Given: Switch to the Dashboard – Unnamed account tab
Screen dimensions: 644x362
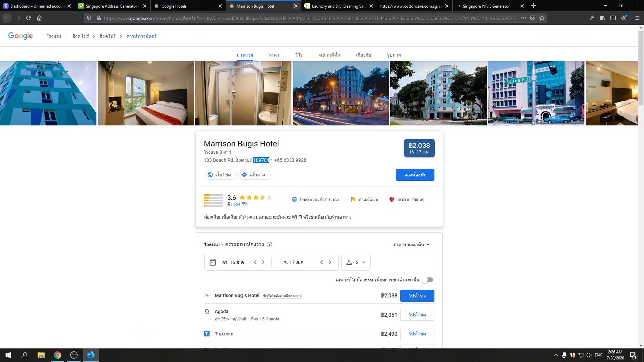Looking at the screenshot, I should click(x=37, y=6).
